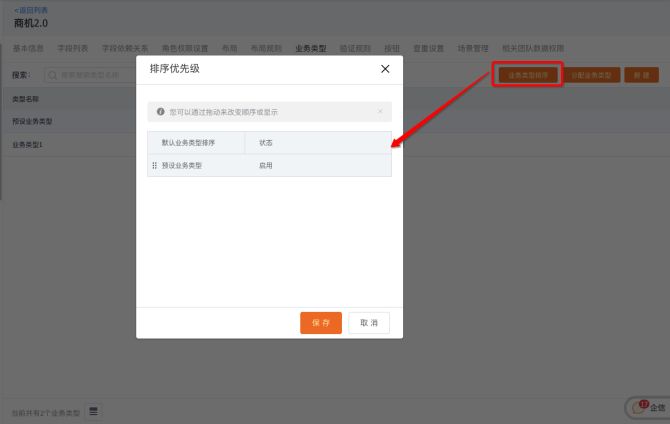The image size is (670, 424).
Task: Click the 业务类型排序 button
Action: point(527,75)
